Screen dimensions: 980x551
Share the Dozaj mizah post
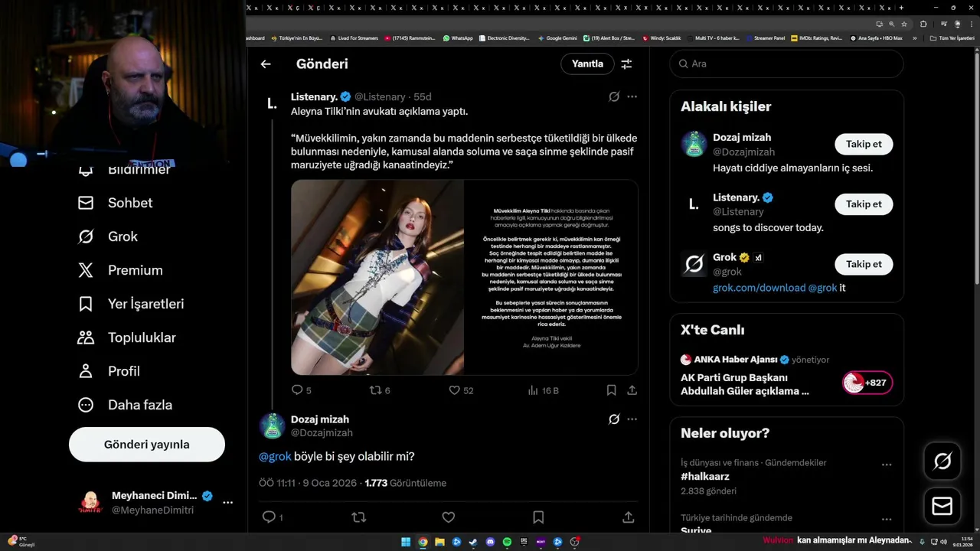[629, 517]
